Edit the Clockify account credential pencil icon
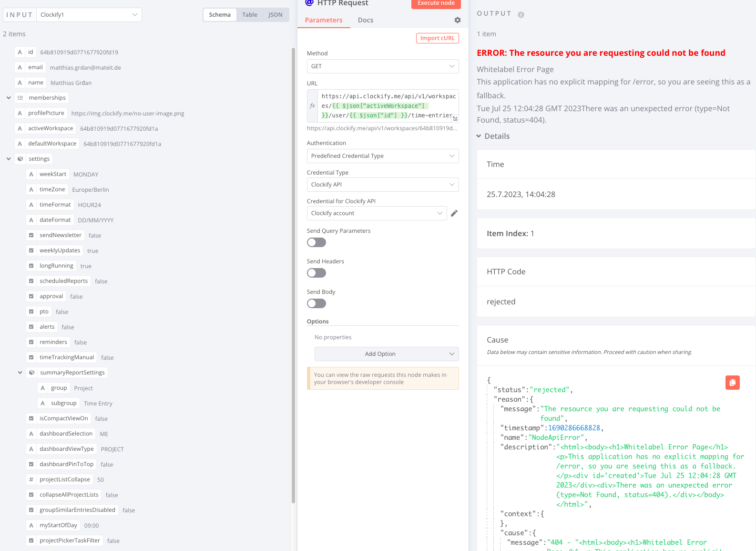This screenshot has width=756, height=551. (x=454, y=213)
